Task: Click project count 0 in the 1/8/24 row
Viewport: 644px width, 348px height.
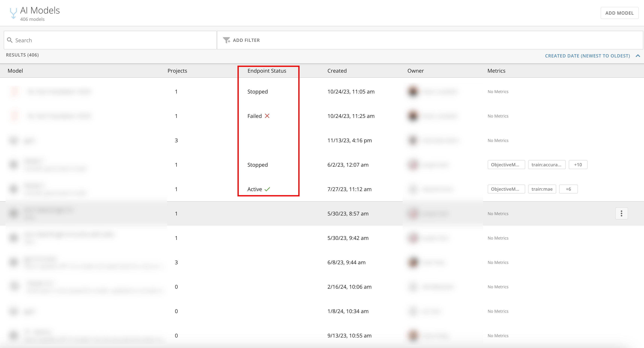Action: (176, 311)
